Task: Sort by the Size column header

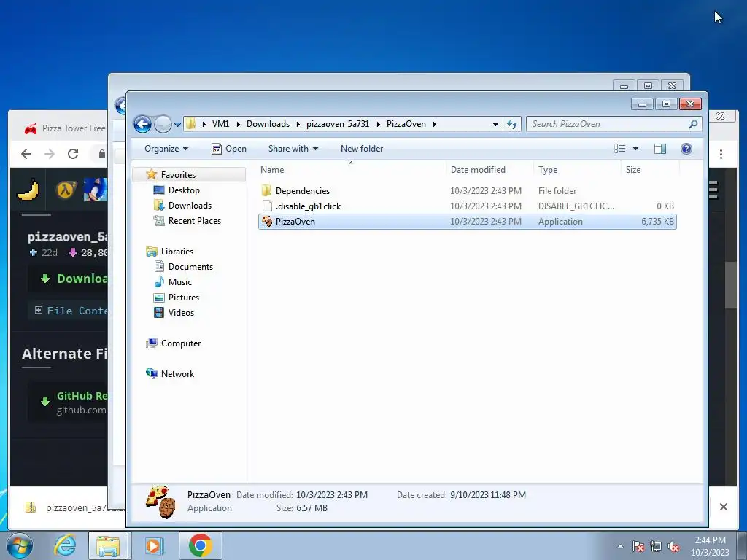Action: (650, 169)
